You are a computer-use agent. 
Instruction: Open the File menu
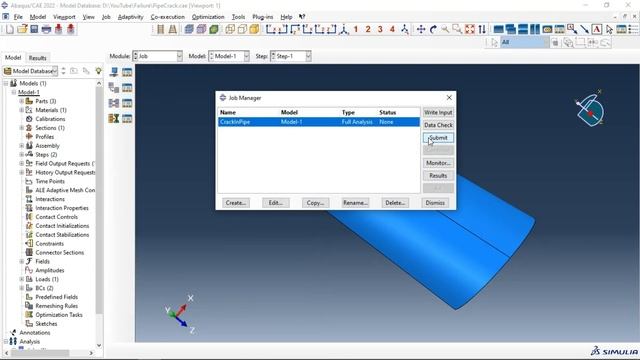[x=18, y=17]
